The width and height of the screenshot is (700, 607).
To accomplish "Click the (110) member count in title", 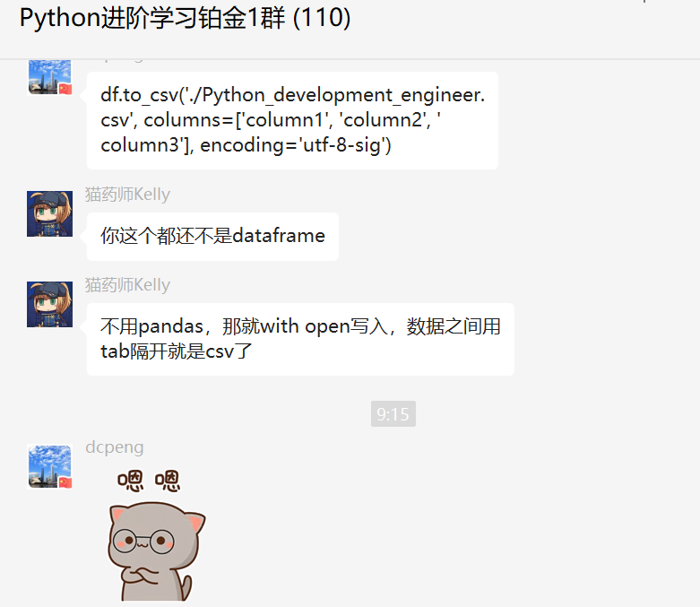I will (322, 18).
